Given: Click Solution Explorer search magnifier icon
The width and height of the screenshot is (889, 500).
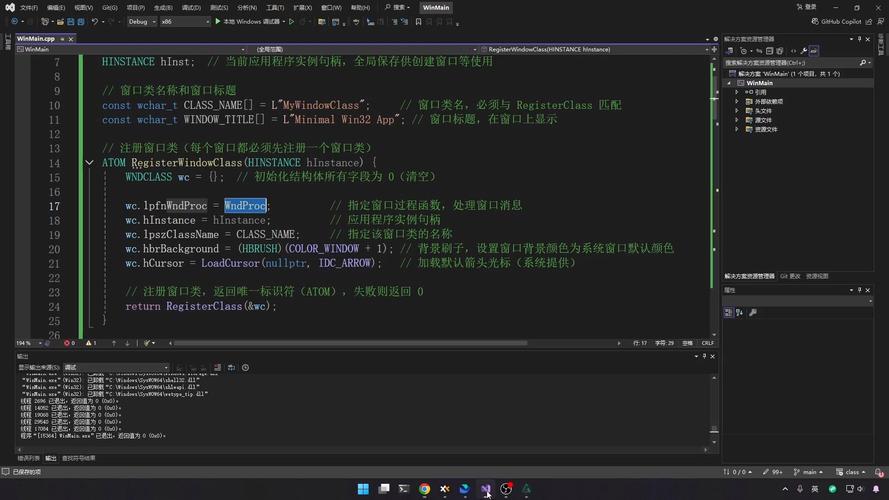Looking at the screenshot, I should pos(863,63).
